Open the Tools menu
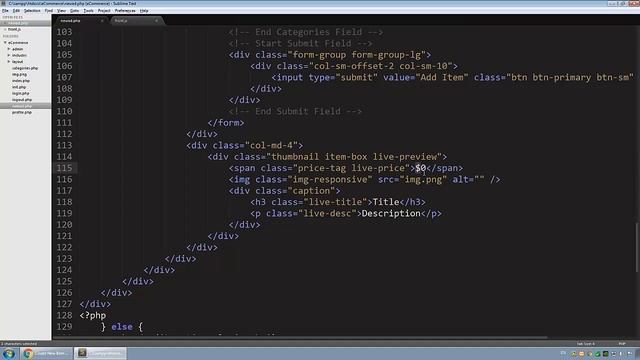Image resolution: width=640 pixels, height=360 pixels. point(88,11)
